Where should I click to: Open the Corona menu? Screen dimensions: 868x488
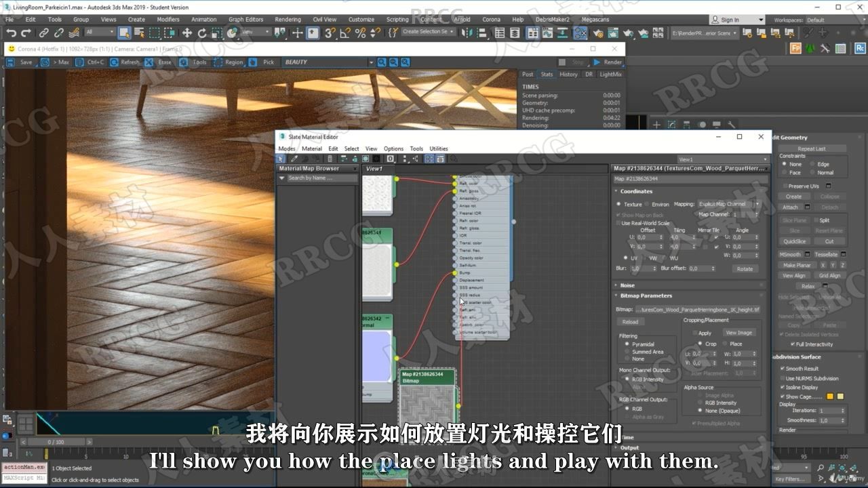click(491, 20)
